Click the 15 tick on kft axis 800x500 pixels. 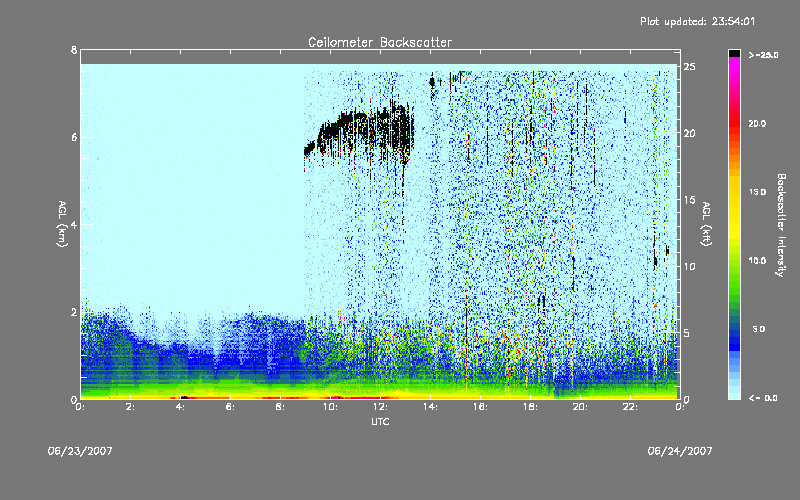[x=689, y=200]
